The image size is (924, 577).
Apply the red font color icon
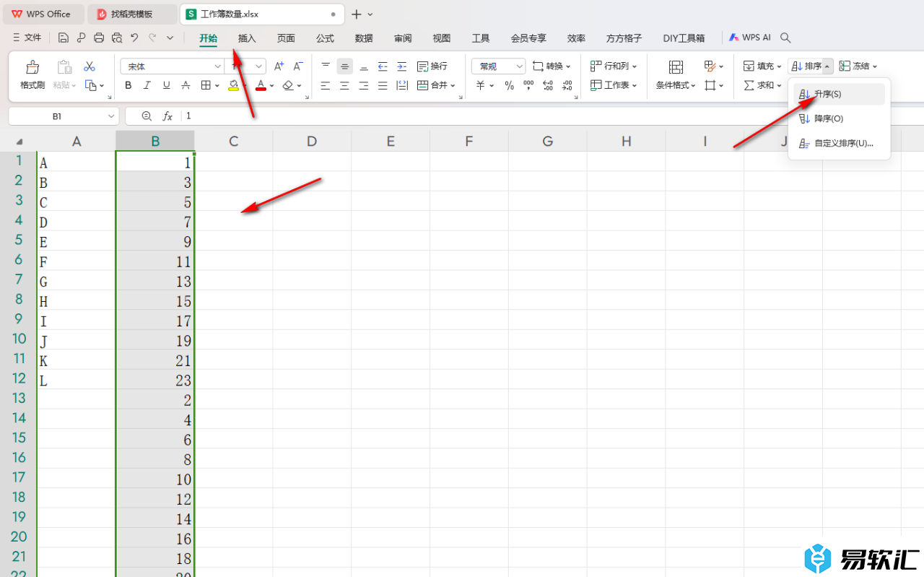click(x=261, y=85)
